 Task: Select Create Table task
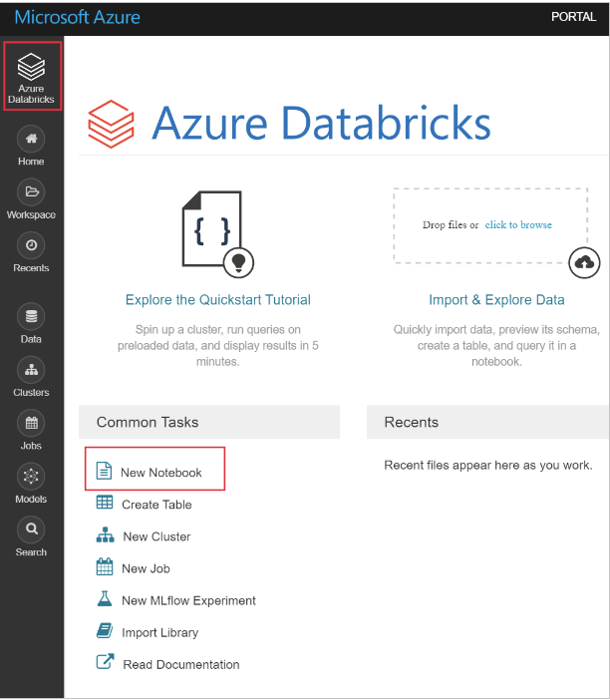[x=156, y=505]
